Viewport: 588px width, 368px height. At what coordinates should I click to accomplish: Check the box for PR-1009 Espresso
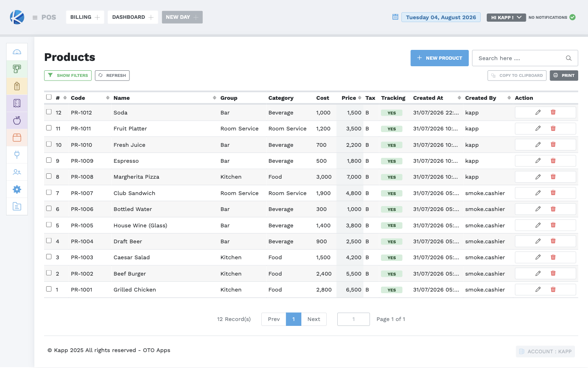[49, 160]
